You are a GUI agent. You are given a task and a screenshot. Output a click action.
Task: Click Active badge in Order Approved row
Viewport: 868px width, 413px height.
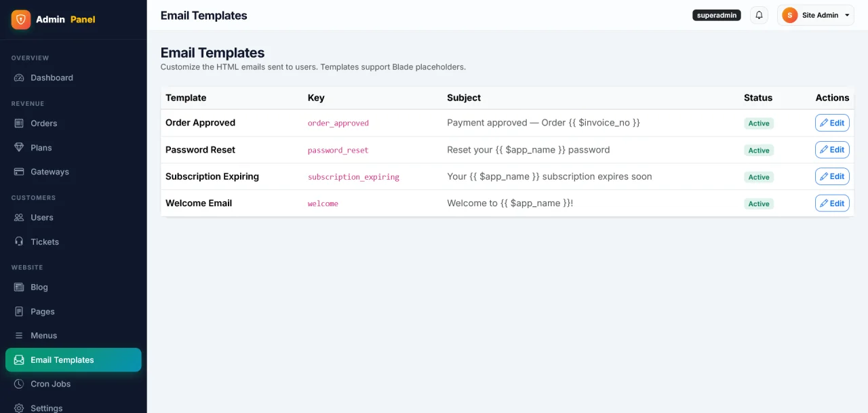tap(759, 123)
